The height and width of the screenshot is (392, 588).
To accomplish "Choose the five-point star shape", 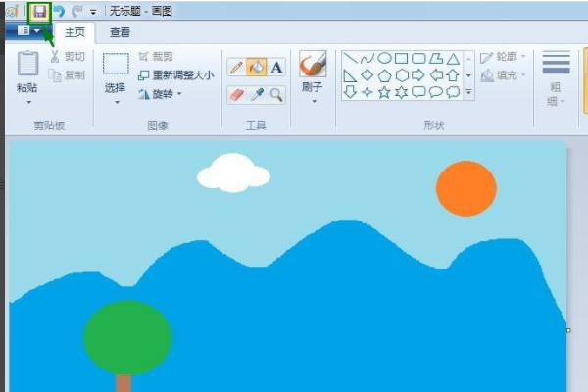I will pos(384,92).
